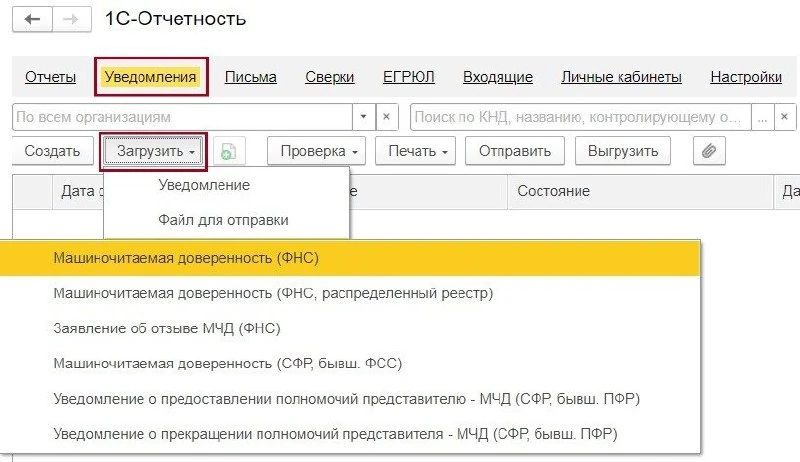
Task: Click the Состояние column header
Action: click(640, 191)
